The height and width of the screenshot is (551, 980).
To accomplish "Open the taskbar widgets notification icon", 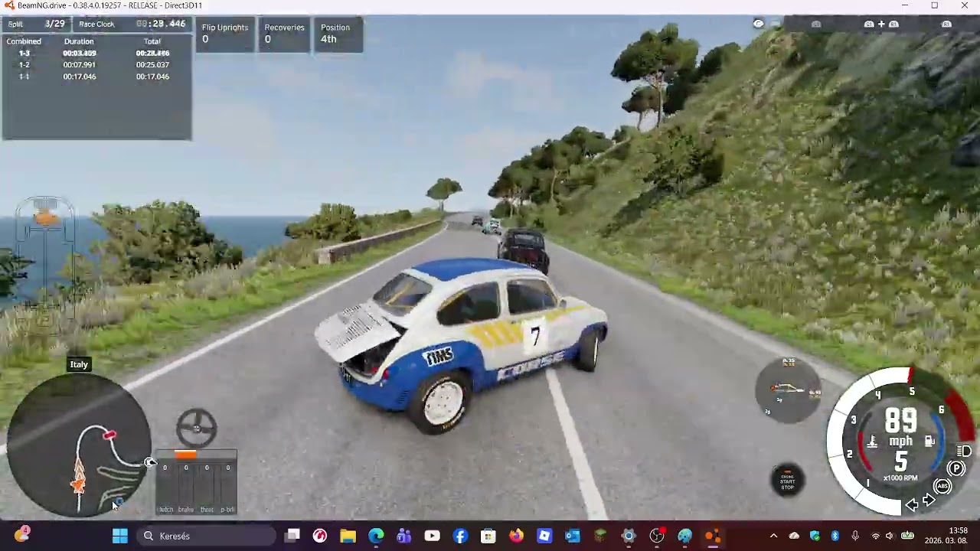I will tap(21, 535).
